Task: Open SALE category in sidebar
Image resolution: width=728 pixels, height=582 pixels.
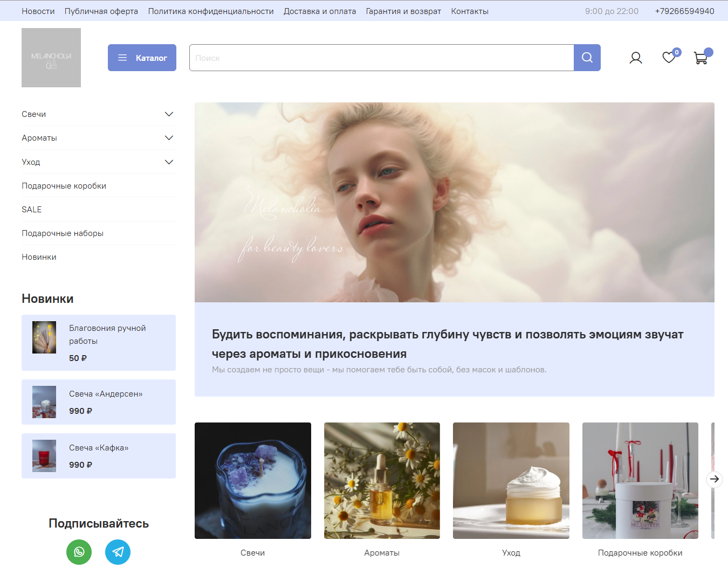Action: (x=32, y=210)
